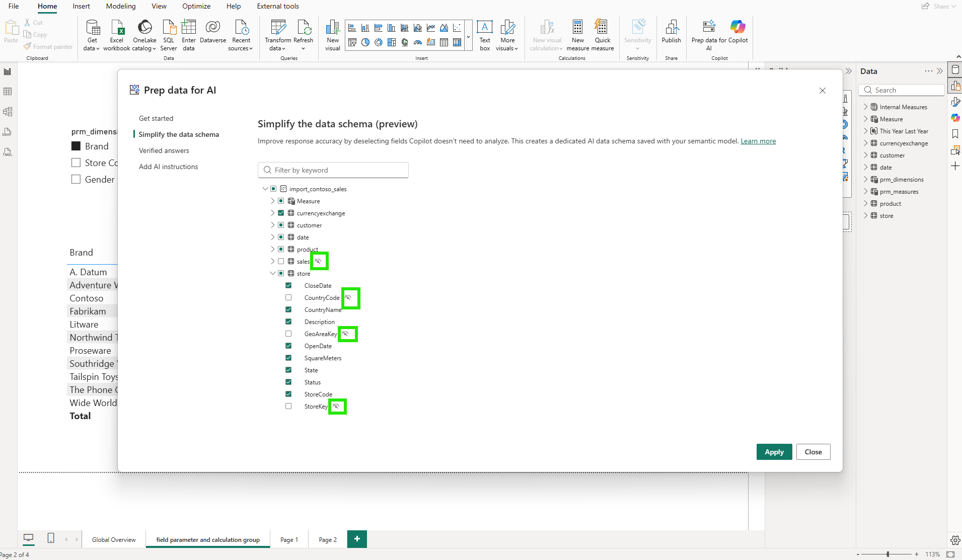The height and width of the screenshot is (560, 962).
Task: Check the CountryCode field checkbox
Action: pyautogui.click(x=288, y=297)
